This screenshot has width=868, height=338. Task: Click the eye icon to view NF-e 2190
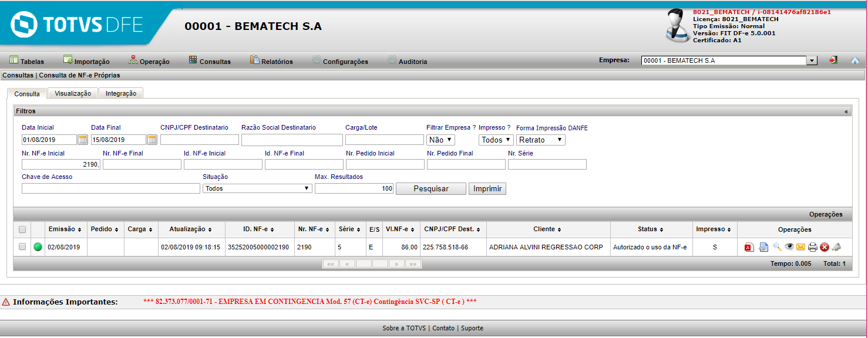tap(789, 247)
